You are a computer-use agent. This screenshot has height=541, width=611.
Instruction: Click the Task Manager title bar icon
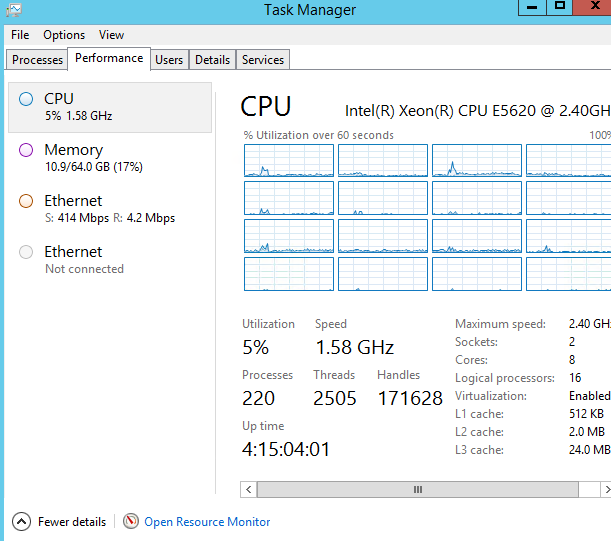coord(14,9)
